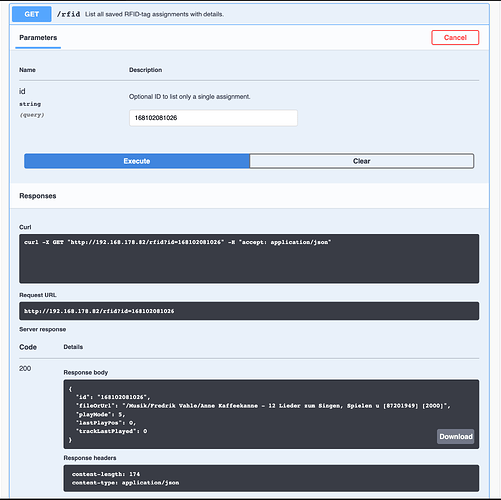The height and width of the screenshot is (500, 501).
Task: Click the endpoint description text
Action: click(x=154, y=14)
